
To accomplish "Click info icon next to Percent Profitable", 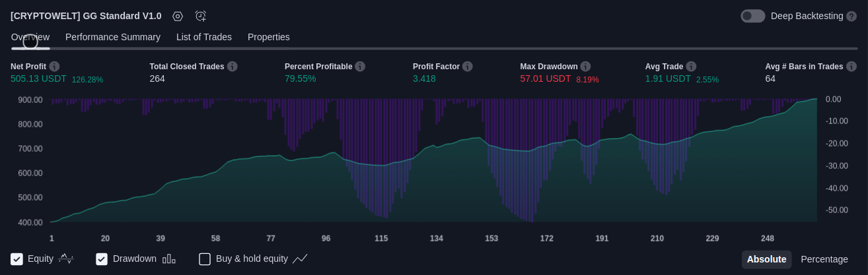I will [x=360, y=67].
